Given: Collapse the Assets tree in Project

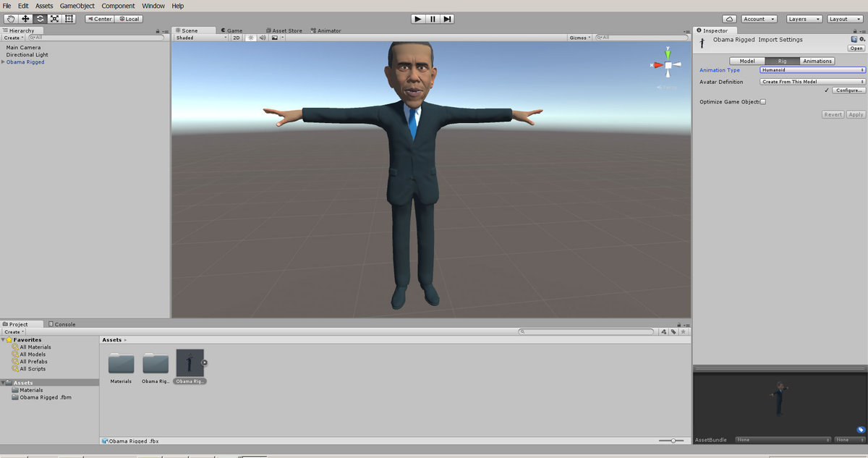Looking at the screenshot, I should (x=4, y=383).
